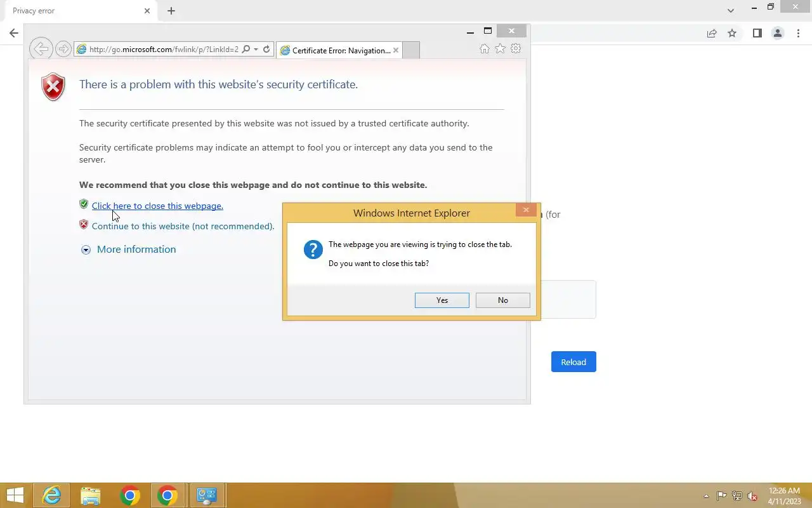Open the first Chrome taskbar icon

(129, 495)
